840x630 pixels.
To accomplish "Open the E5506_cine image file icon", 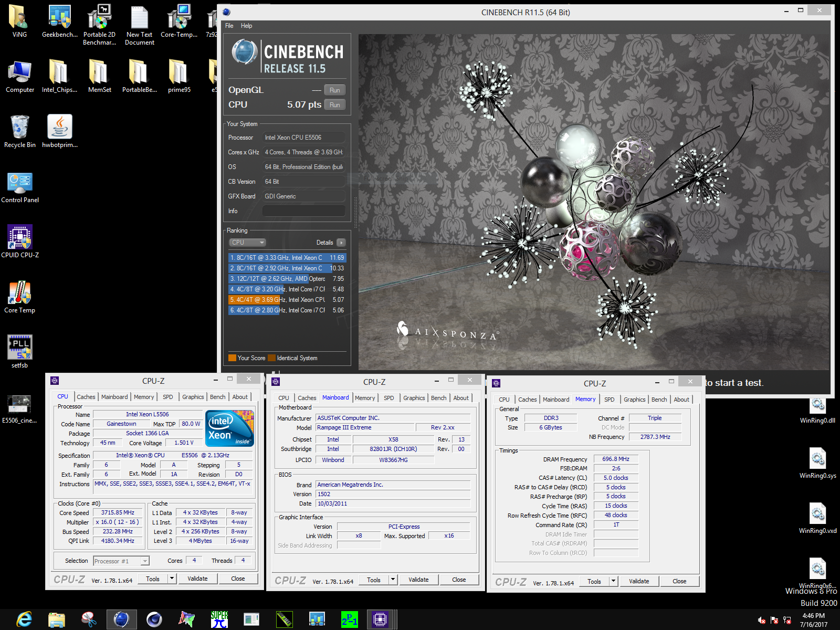I will click(20, 408).
